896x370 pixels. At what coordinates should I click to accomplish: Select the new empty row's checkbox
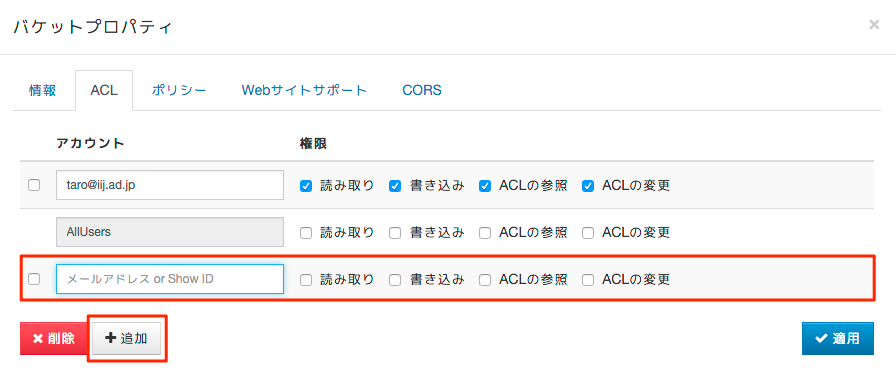point(34,279)
